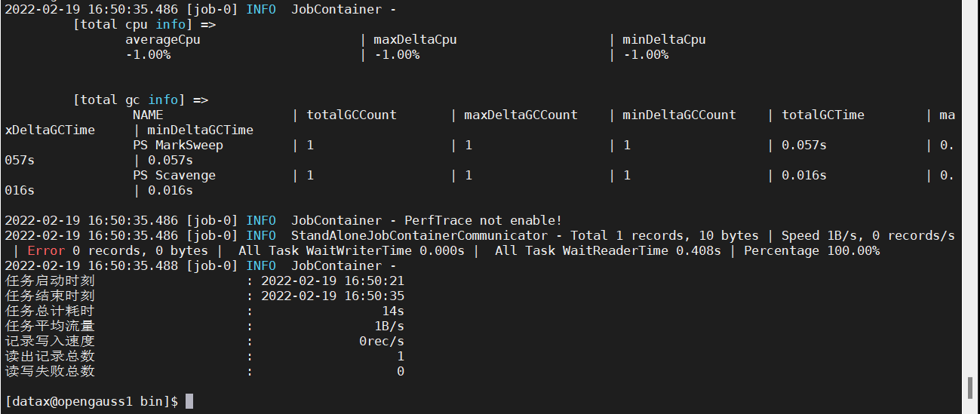Viewport: 980px width, 414px height.
Task: Click the averageCpu column header
Action: (163, 39)
